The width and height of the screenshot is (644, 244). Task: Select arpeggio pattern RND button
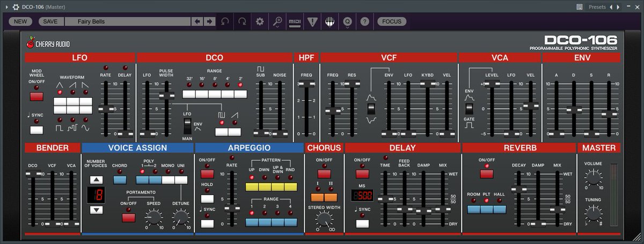coord(291,187)
